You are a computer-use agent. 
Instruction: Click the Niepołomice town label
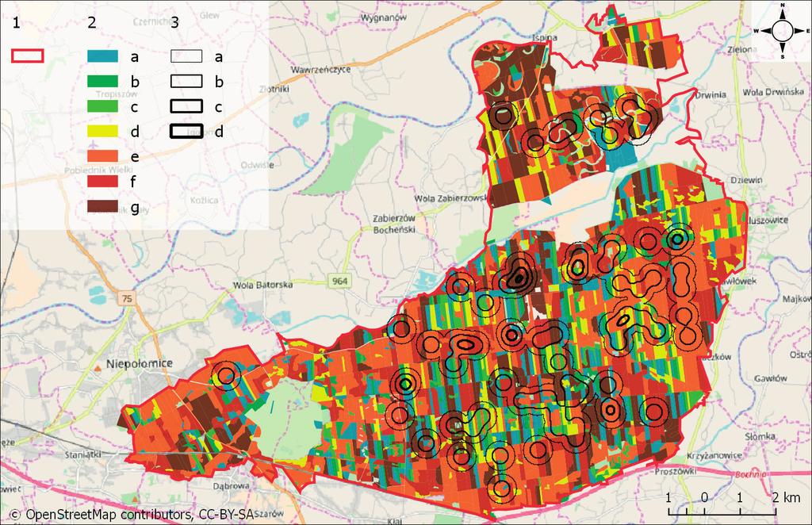[139, 363]
